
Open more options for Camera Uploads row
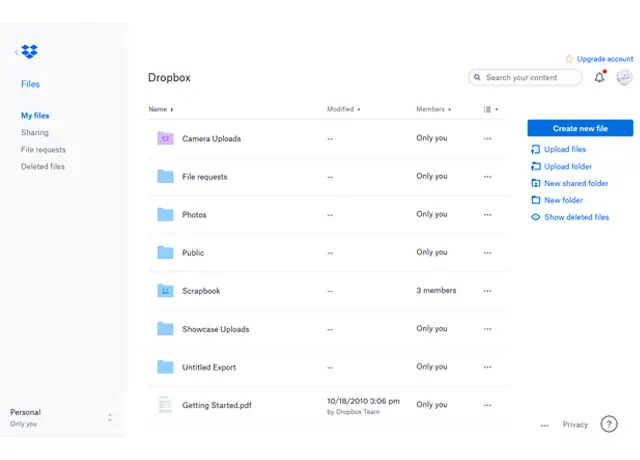pyautogui.click(x=487, y=138)
